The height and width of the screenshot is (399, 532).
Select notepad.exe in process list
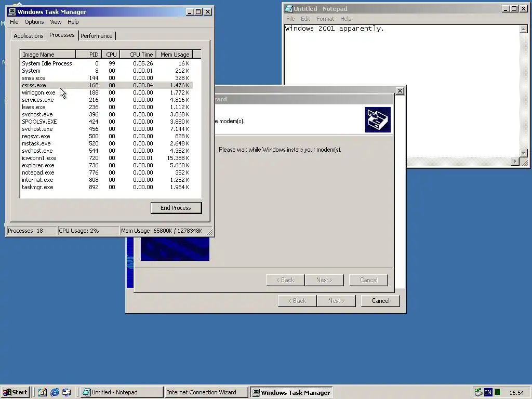[x=107, y=172]
